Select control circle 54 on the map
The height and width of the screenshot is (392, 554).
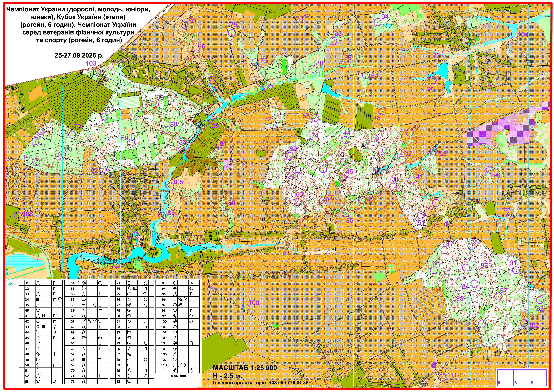point(510,216)
